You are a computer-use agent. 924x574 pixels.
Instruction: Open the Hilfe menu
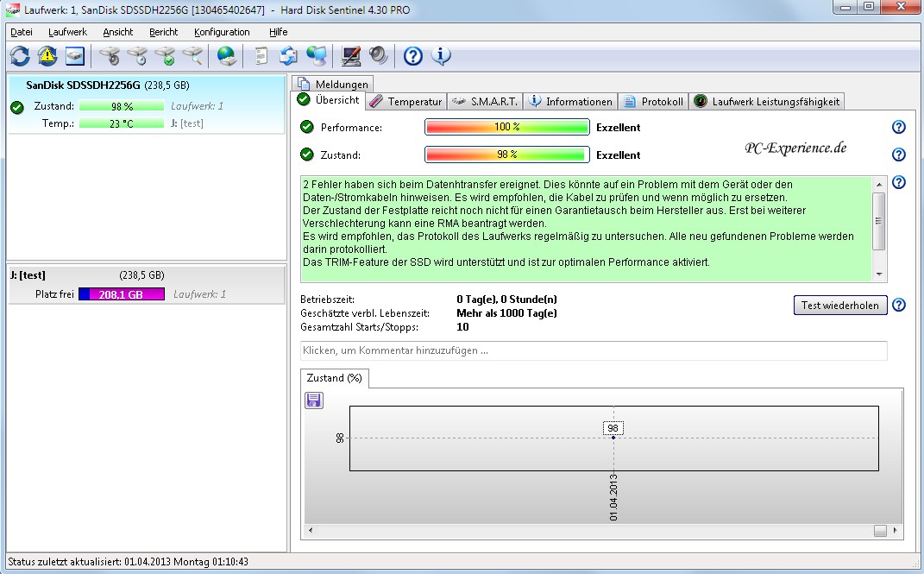click(278, 32)
